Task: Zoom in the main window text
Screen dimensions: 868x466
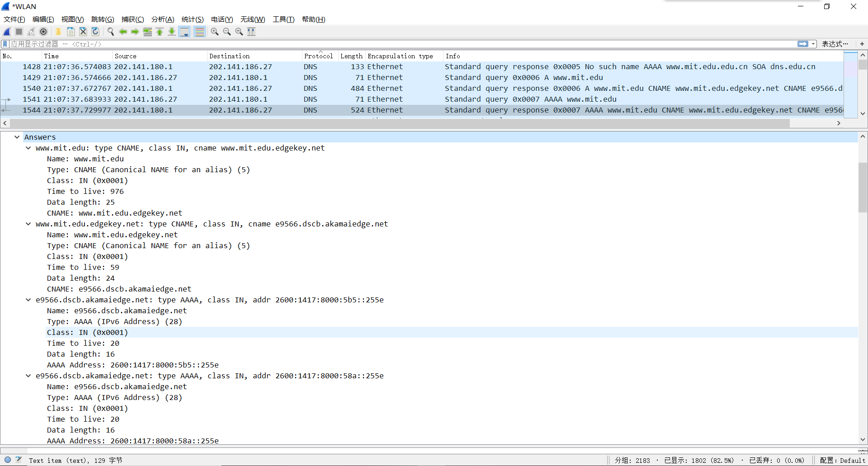Action: pos(215,32)
